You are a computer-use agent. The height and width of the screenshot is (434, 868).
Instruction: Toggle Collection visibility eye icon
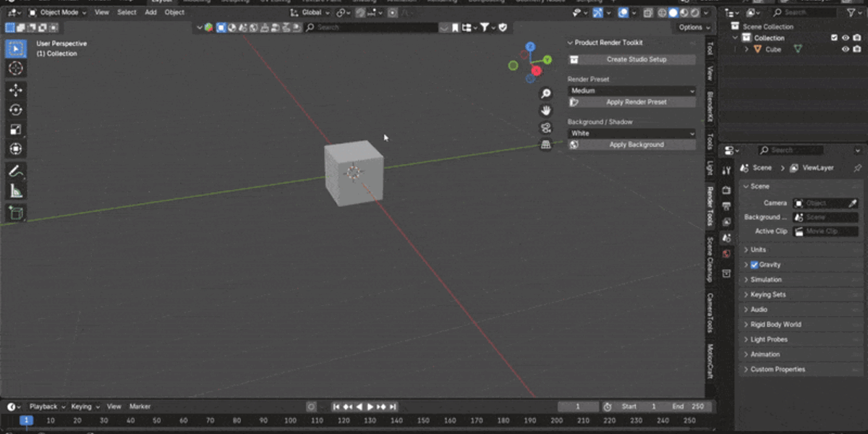point(846,38)
